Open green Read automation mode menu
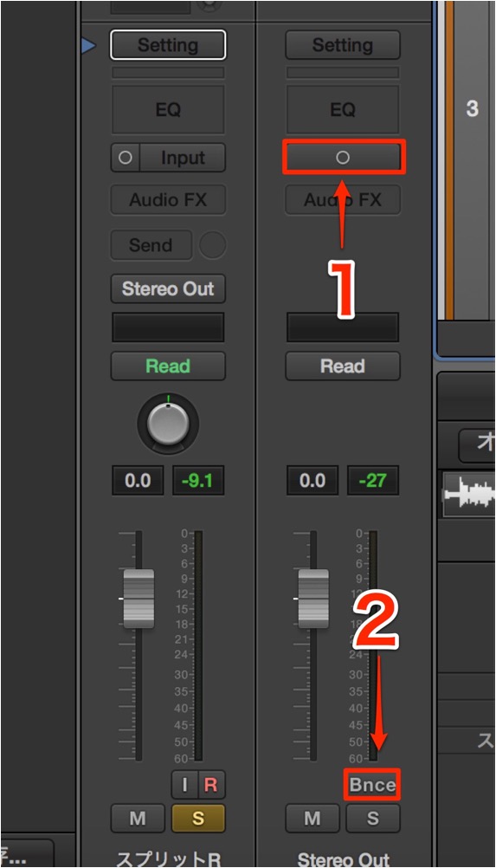496x868 pixels. (168, 366)
